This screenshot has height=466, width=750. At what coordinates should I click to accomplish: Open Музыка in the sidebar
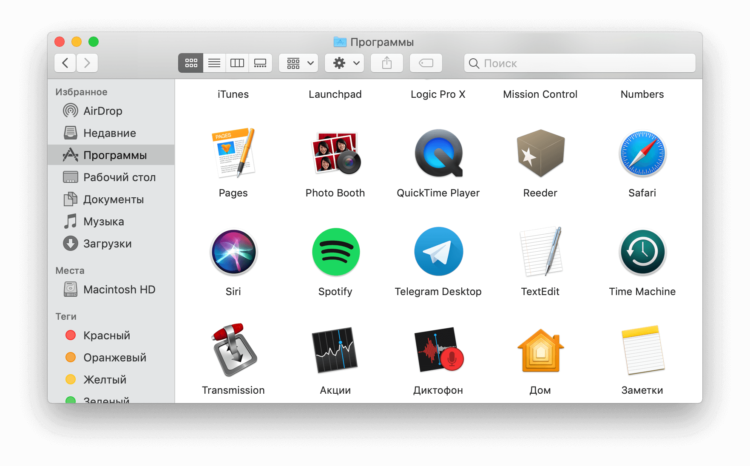coord(111,222)
